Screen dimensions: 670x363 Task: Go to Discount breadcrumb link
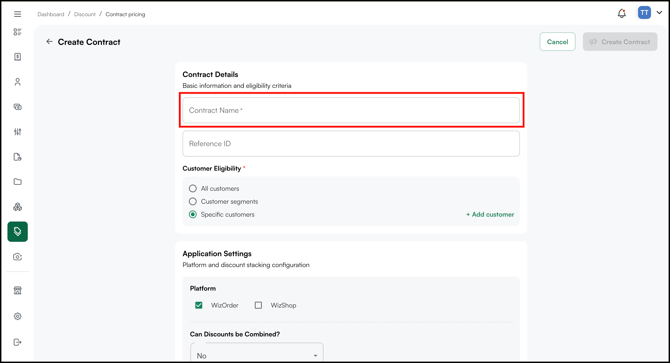pos(85,14)
